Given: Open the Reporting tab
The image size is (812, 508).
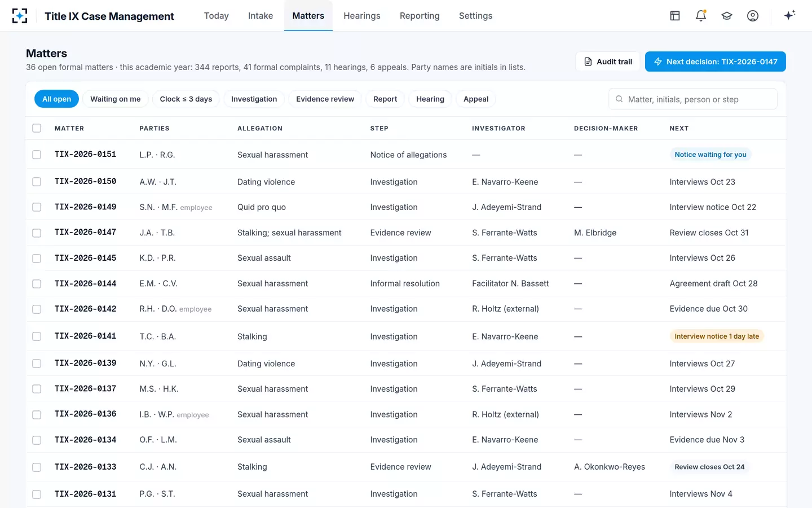Looking at the screenshot, I should [420, 16].
